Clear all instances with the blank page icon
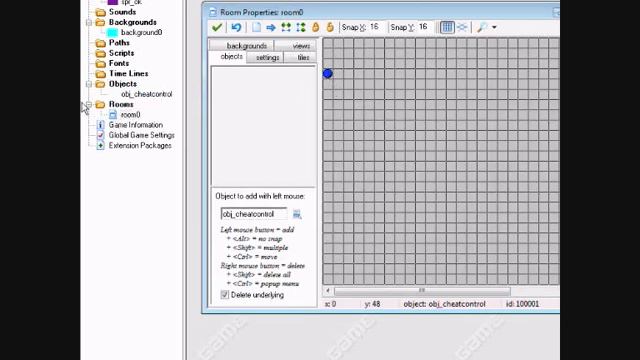640x360 pixels. 256,27
